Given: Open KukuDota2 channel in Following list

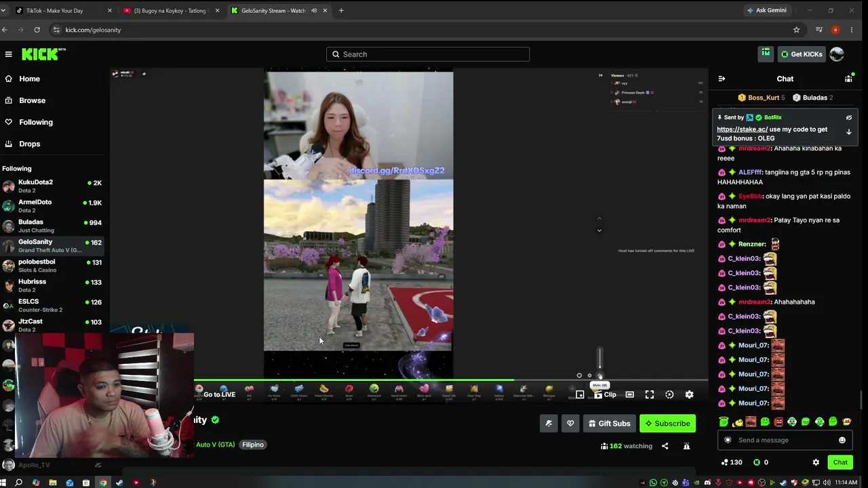Looking at the screenshot, I should pyautogui.click(x=53, y=186).
